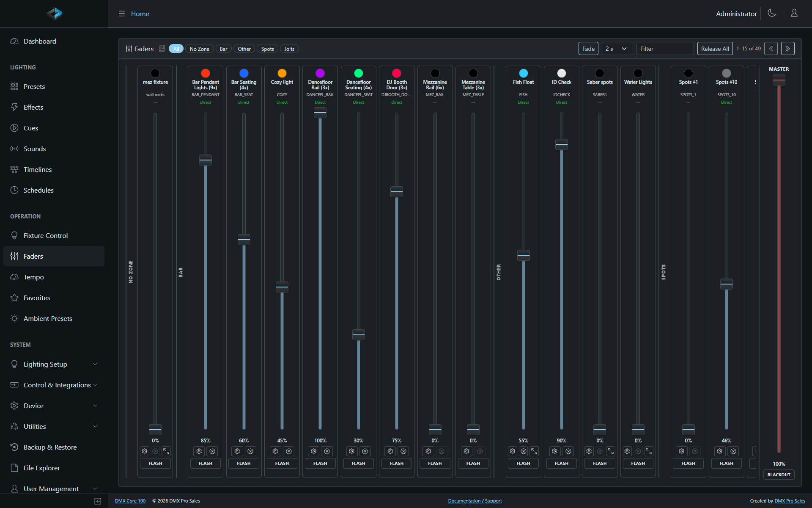Open settings gear for DJ Booth Door
Screen dimensions: 812x508
point(390,451)
